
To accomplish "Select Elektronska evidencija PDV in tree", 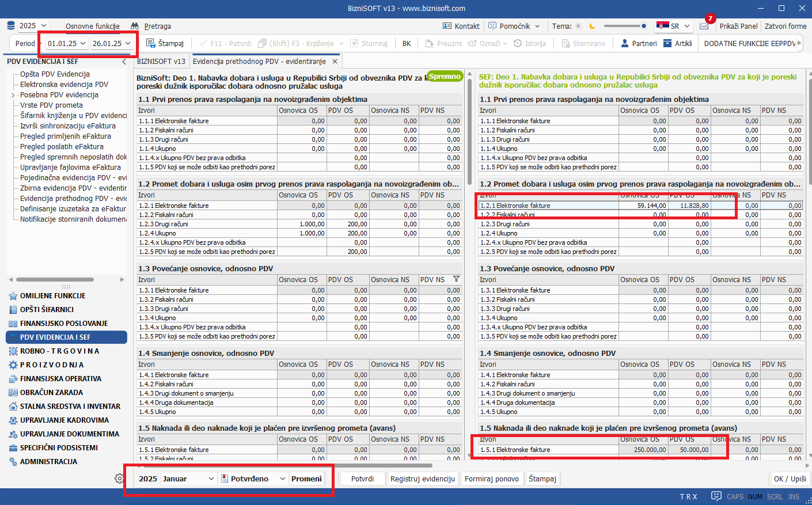I will tap(64, 85).
